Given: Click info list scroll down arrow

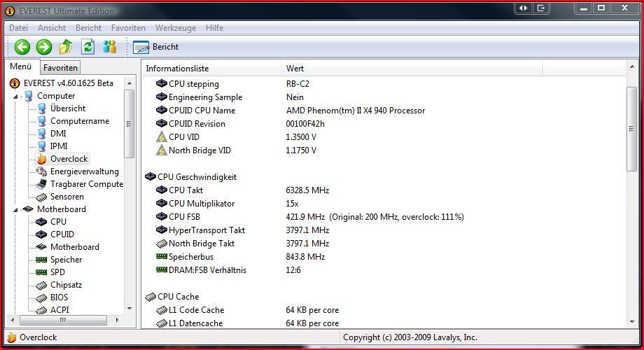Looking at the screenshot, I should (633, 322).
